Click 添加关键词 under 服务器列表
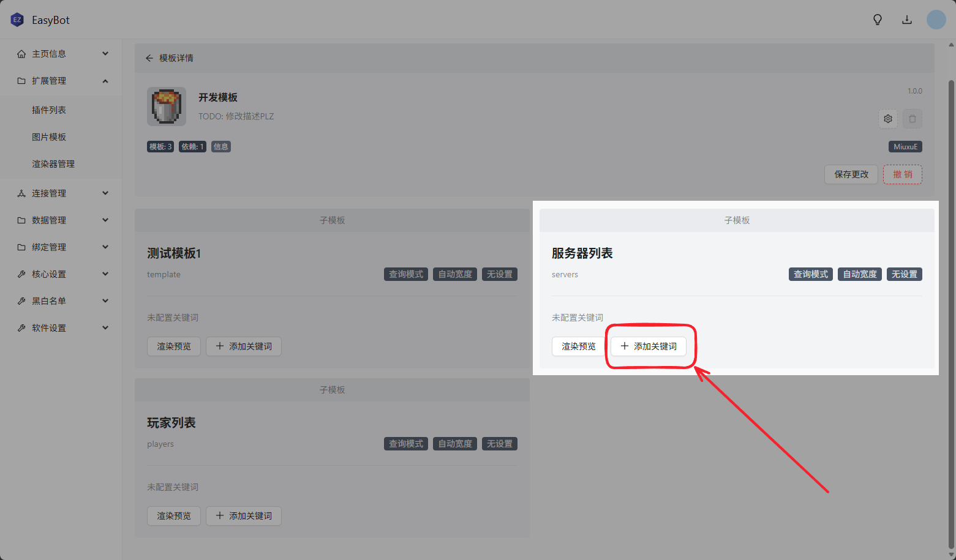 649,346
